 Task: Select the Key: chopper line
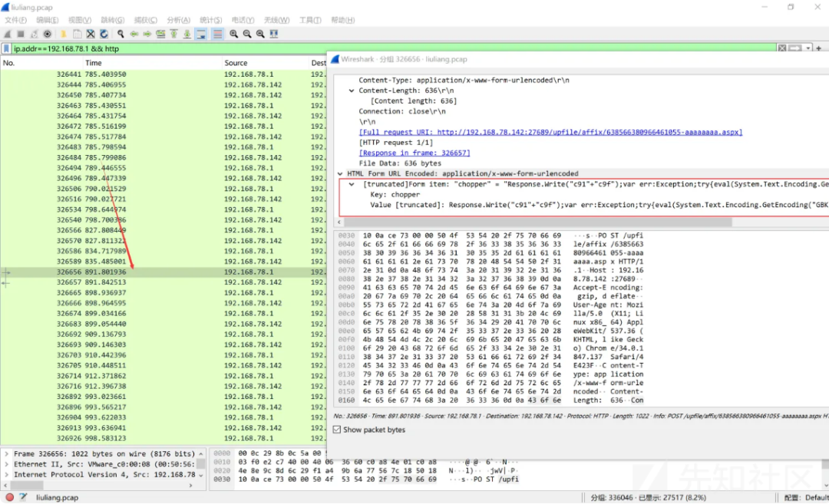pyautogui.click(x=395, y=194)
